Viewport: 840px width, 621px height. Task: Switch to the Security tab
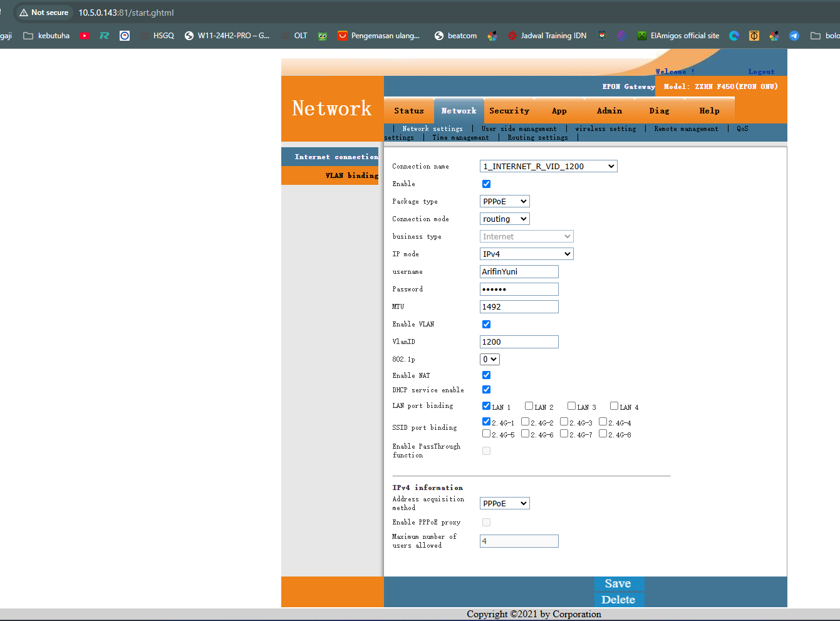(x=509, y=111)
